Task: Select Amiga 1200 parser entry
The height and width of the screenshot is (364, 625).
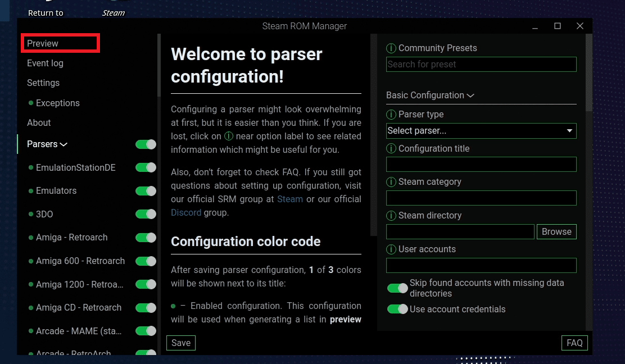Action: click(80, 284)
